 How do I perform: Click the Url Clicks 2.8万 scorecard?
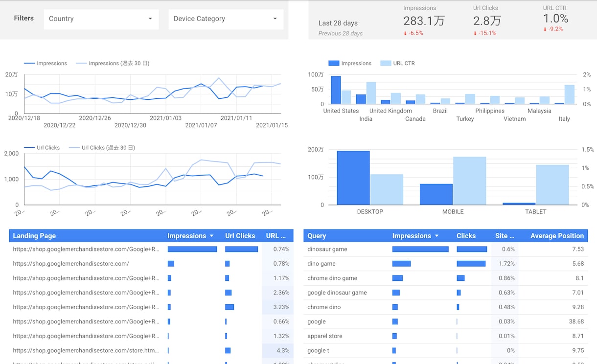point(487,21)
